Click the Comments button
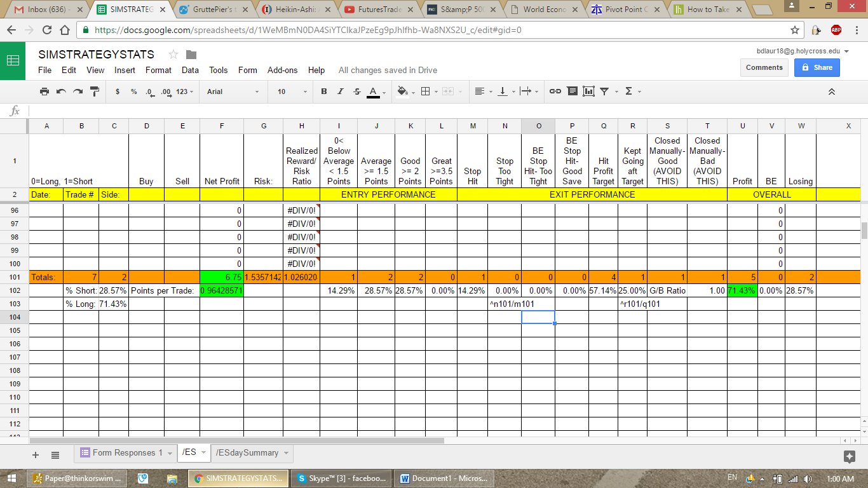Viewport: 868px width, 488px height. point(764,67)
